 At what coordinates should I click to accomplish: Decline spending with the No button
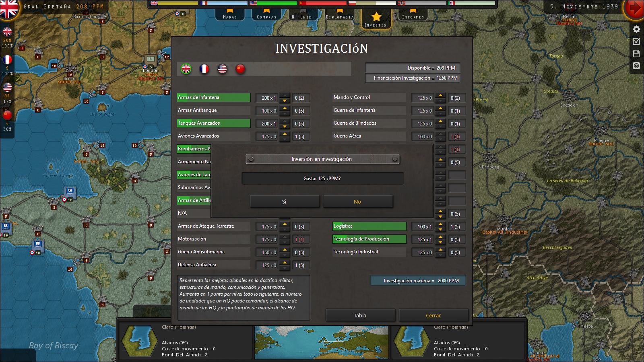358,202
